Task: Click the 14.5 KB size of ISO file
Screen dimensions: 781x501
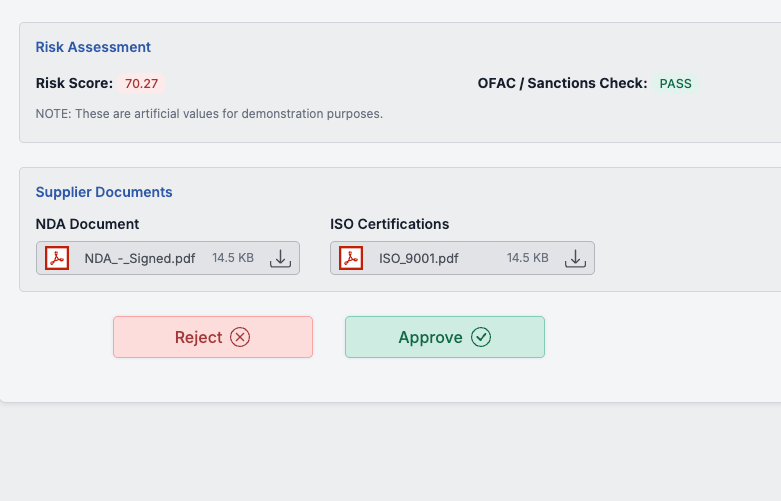Action: (528, 258)
